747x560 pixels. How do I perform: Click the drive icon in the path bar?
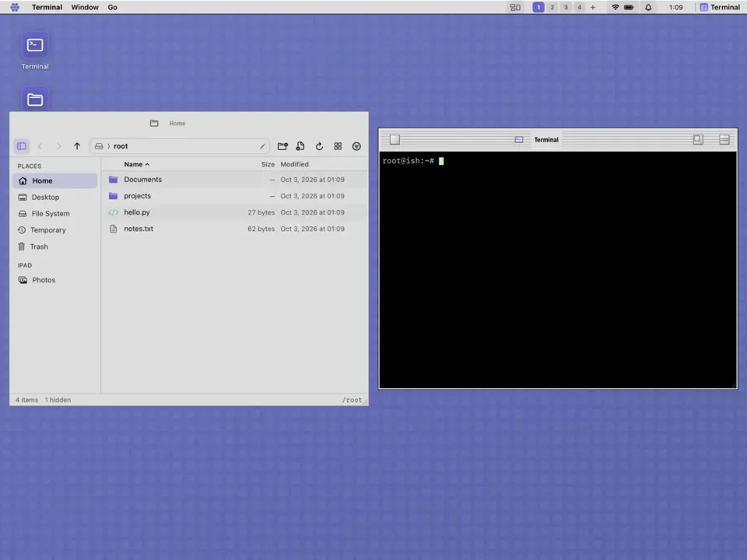tap(99, 146)
